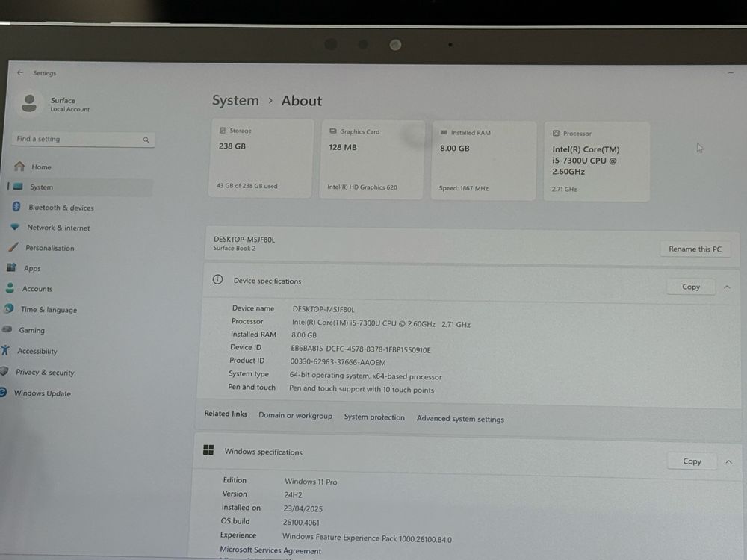The image size is (747, 560).
Task: Collapse the Windows specifications section
Action: (x=728, y=462)
